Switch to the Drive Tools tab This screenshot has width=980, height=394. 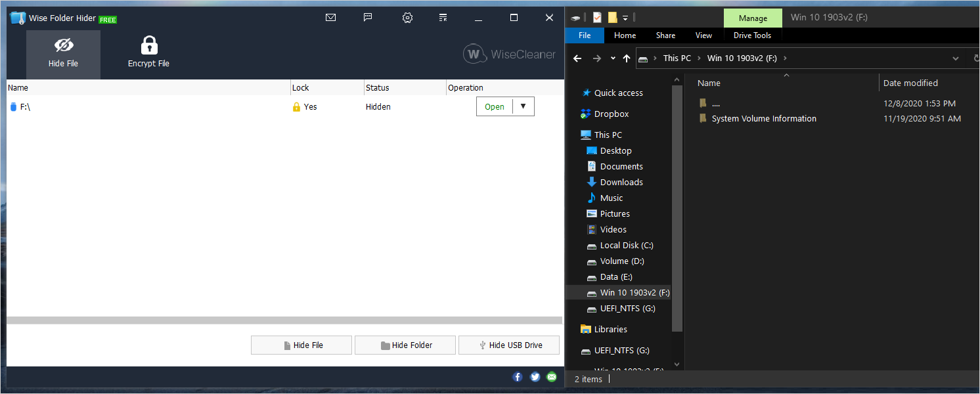[x=752, y=35]
